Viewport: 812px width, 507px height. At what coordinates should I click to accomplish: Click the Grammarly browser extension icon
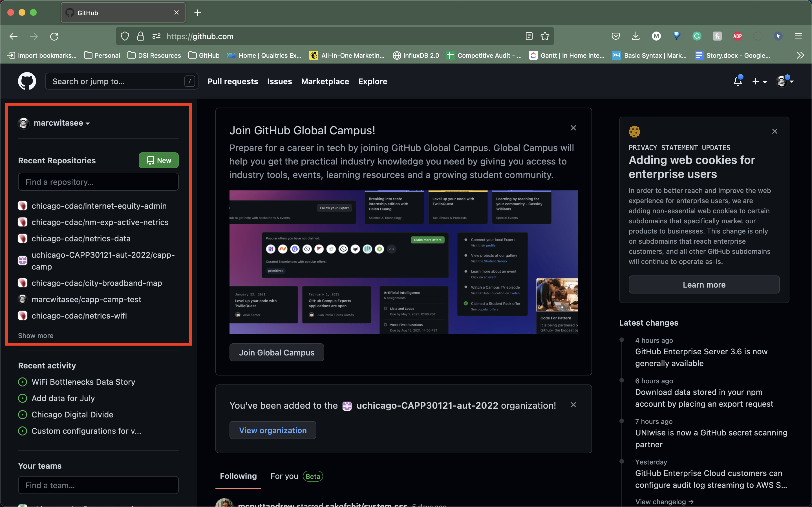tap(697, 36)
